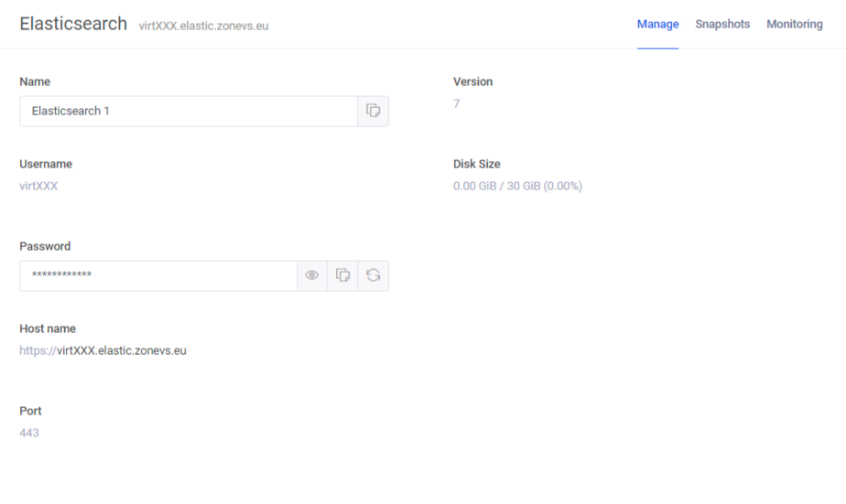Image resolution: width=846 pixels, height=504 pixels.
Task: Click the Elasticsearch page heading
Action: click(x=73, y=25)
